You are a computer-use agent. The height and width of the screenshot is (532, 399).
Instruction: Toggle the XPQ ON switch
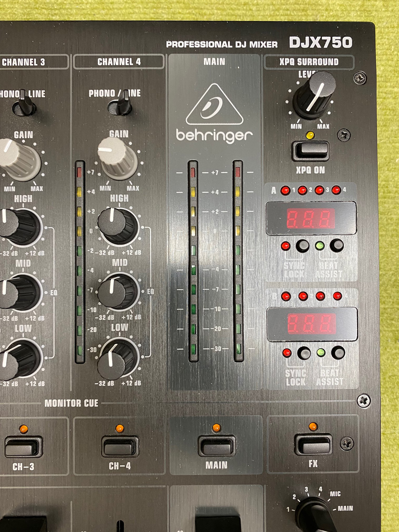[x=311, y=151]
